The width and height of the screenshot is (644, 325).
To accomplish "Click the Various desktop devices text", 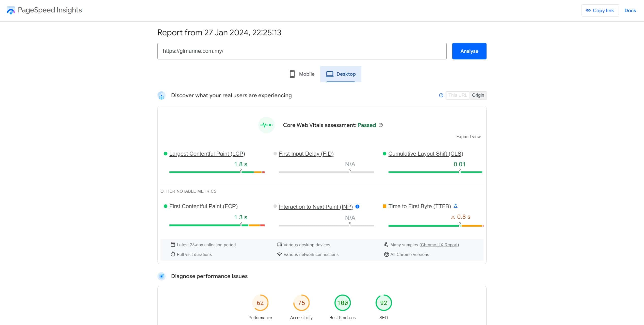I will (307, 245).
